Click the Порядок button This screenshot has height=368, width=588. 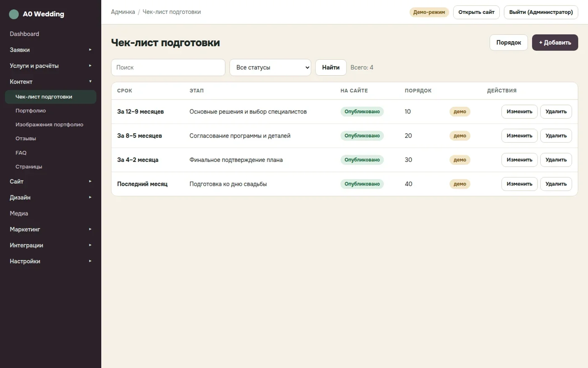[509, 42]
